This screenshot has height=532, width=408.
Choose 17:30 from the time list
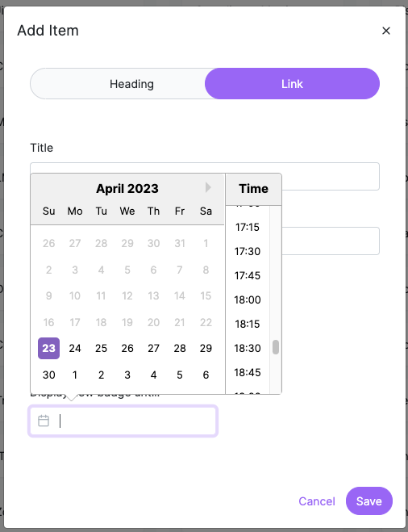click(248, 251)
